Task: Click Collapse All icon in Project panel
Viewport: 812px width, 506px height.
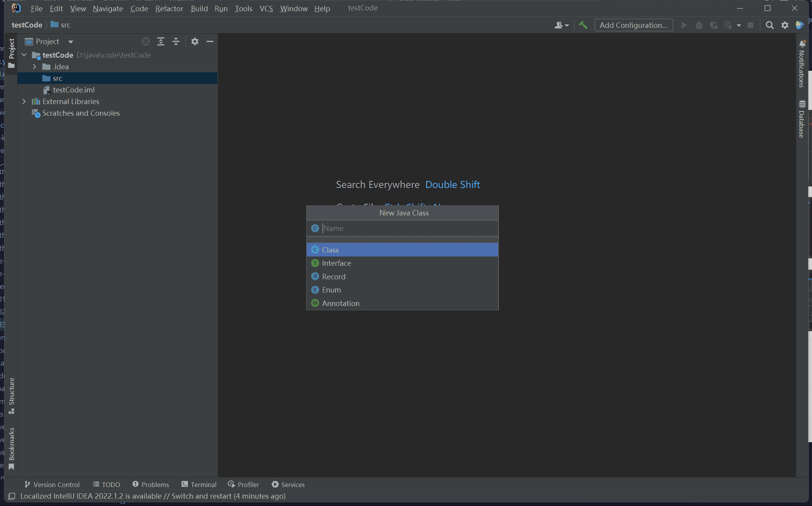Action: point(176,41)
